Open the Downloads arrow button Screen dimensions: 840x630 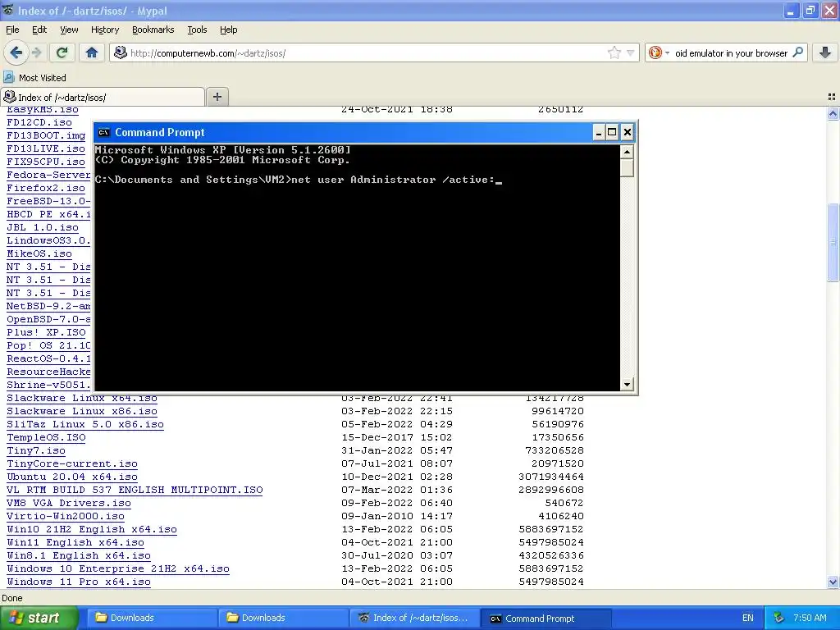tap(825, 52)
